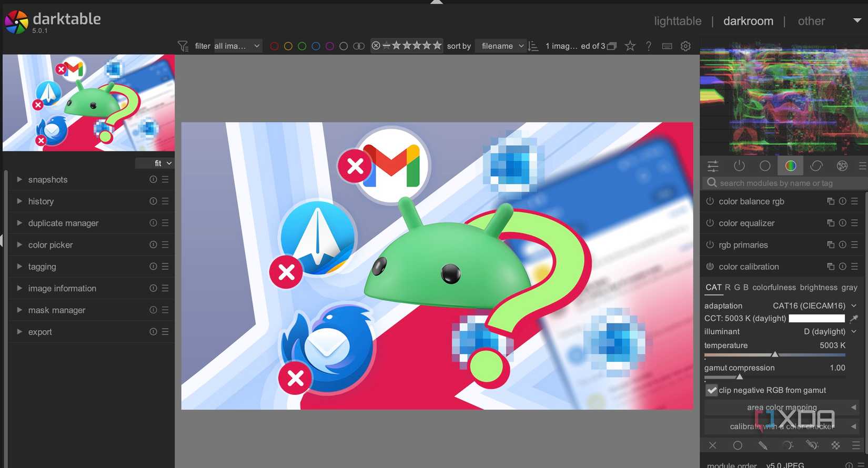Toggle clip negative RGB from gamut checkbox
868x468 pixels.
point(712,390)
